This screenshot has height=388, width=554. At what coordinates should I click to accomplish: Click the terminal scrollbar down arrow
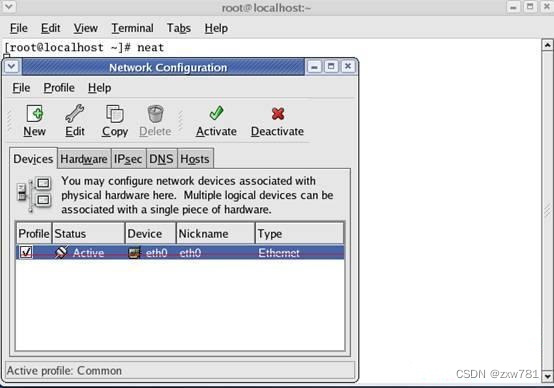click(547, 376)
